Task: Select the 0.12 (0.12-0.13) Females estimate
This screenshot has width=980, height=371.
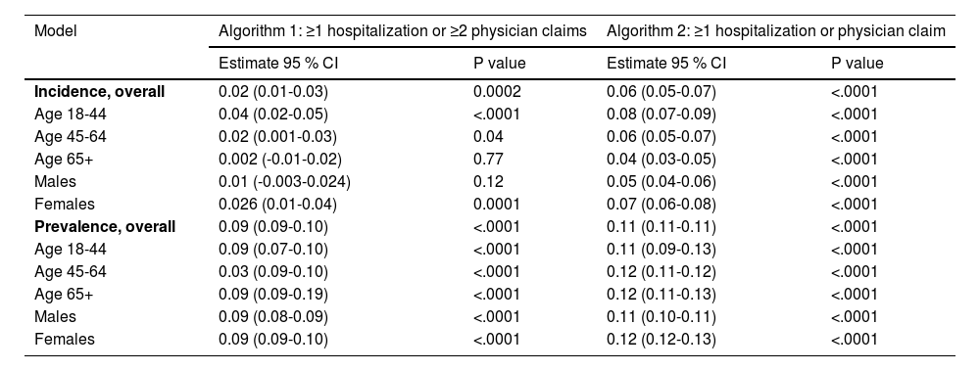Action: click(x=661, y=339)
